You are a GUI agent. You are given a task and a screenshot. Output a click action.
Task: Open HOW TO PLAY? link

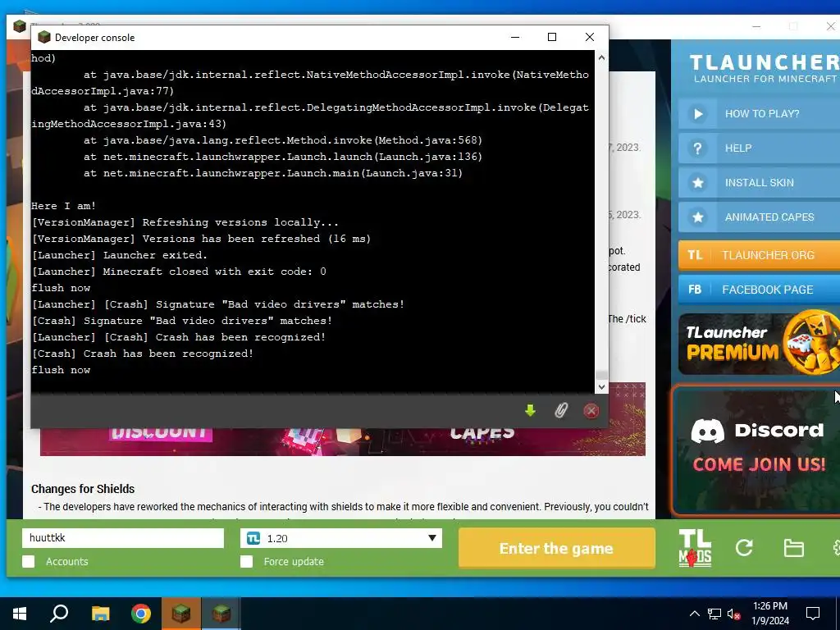759,113
